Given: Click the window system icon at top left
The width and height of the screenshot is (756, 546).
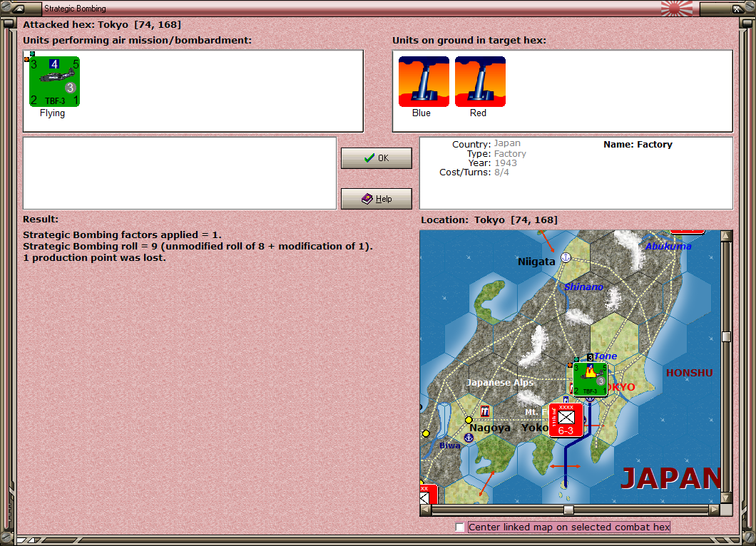Looking at the screenshot, I should [x=19, y=8].
